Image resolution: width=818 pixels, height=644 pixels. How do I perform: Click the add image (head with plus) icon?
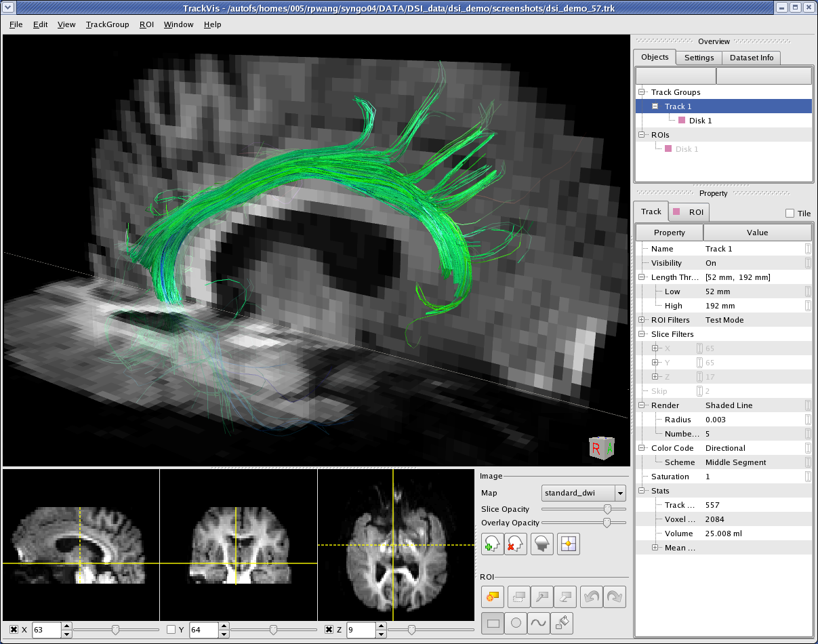(493, 544)
